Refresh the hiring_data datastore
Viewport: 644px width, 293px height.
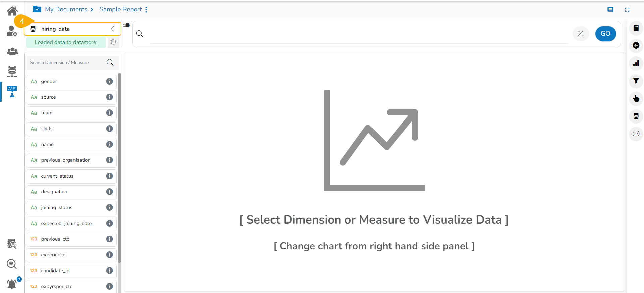pos(114,42)
